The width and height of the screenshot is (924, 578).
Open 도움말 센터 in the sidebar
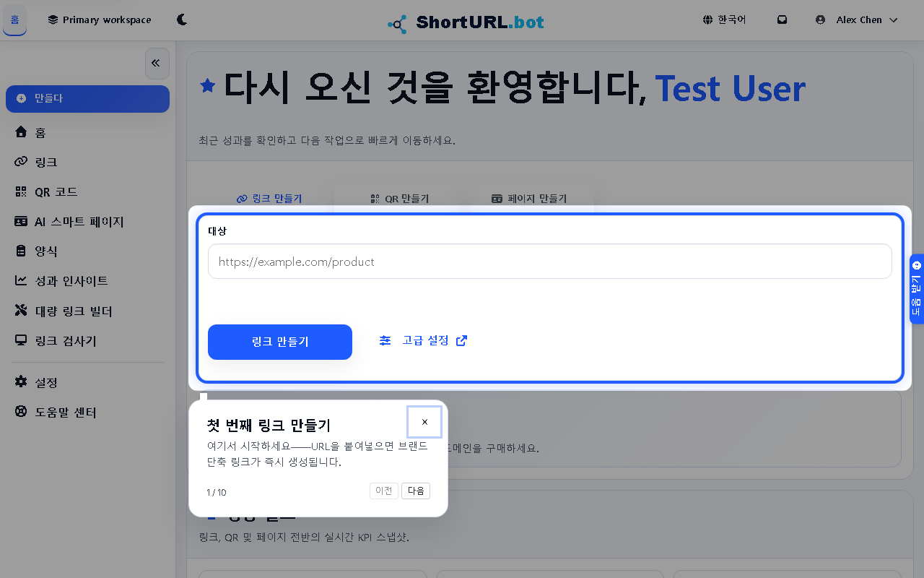(87, 412)
